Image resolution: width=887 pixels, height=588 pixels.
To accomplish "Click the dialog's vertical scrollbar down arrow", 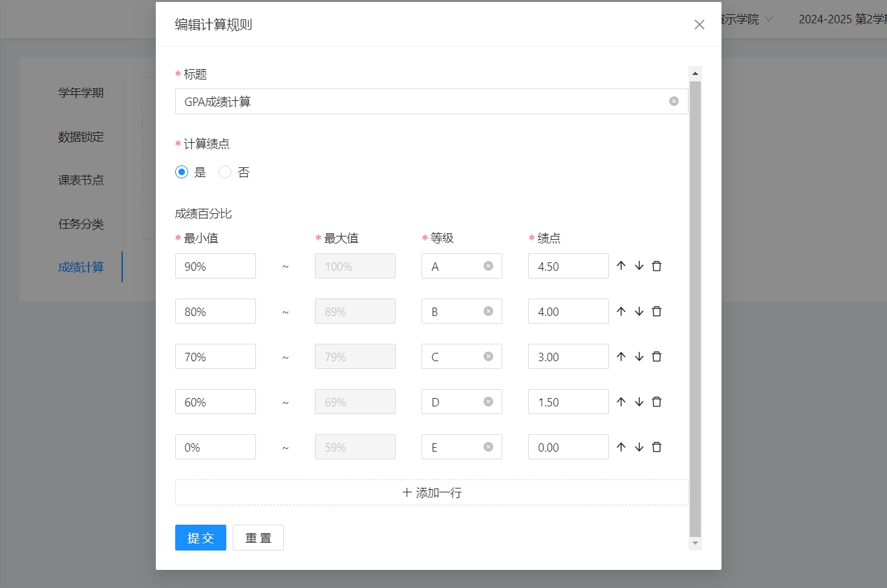I will coord(695,543).
